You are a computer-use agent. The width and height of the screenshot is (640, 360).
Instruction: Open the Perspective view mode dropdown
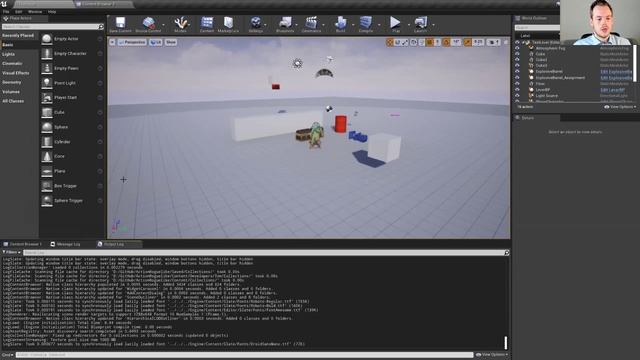(x=132, y=42)
